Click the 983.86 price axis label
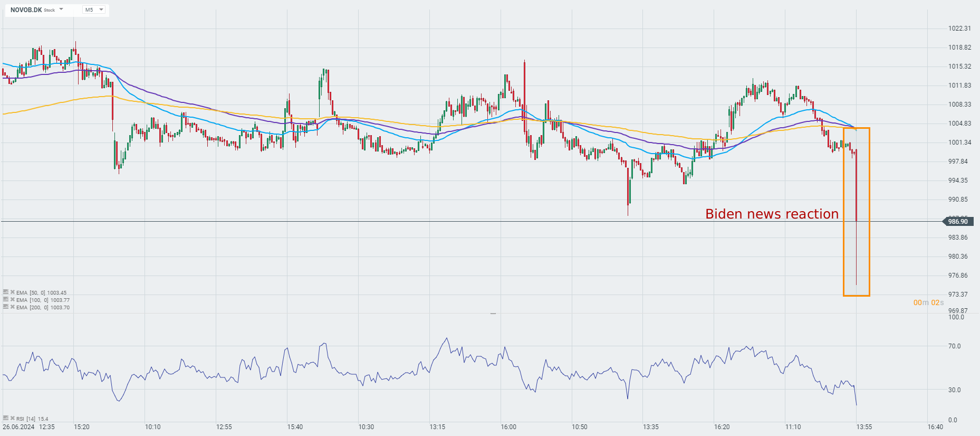The width and height of the screenshot is (980, 436). pos(958,238)
